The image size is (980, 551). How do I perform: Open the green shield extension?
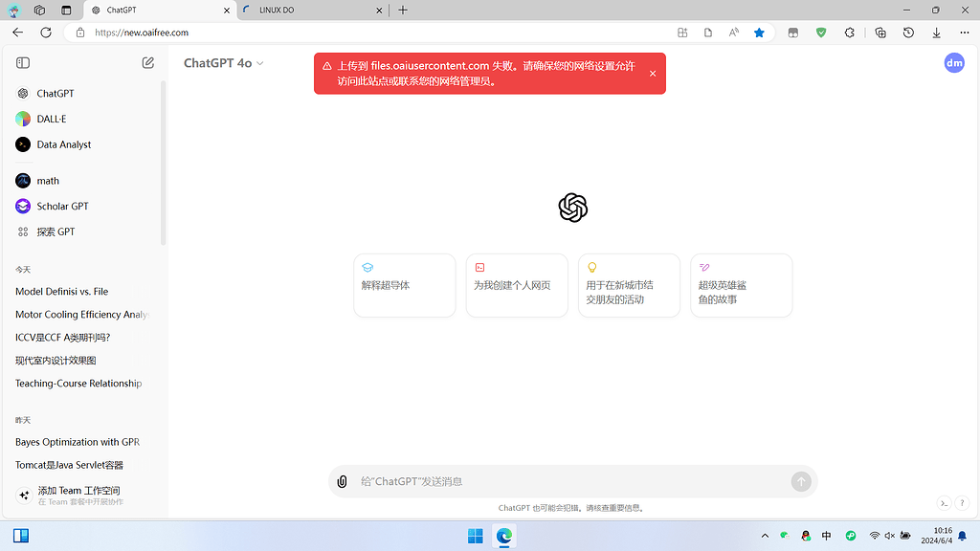tap(821, 33)
